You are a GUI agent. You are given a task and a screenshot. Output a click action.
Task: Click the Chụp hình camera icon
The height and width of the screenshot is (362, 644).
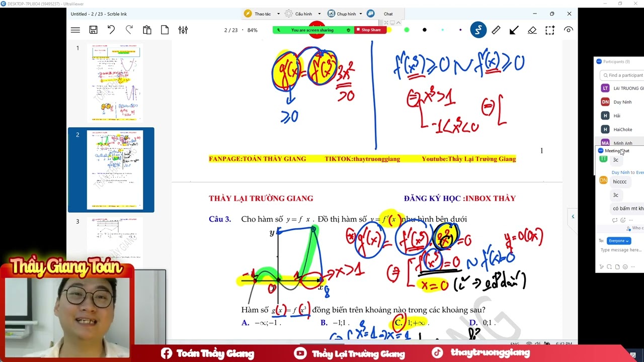pos(332,14)
